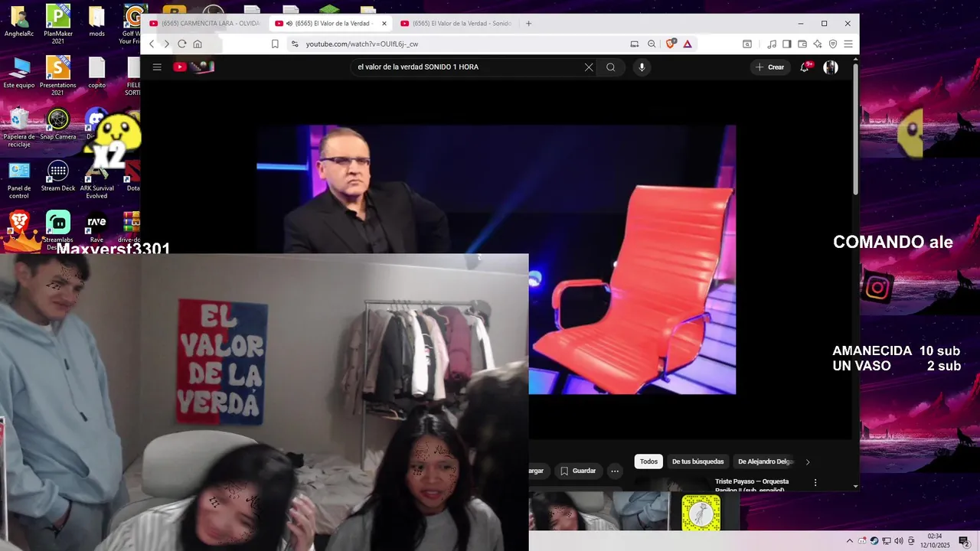This screenshot has height=551, width=980.
Task: Bookmark this page via the bookmark icon
Action: click(275, 44)
